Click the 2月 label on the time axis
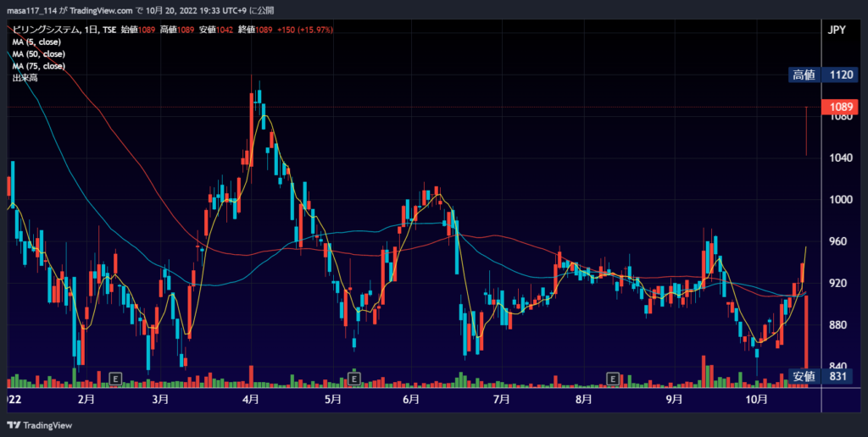 click(86, 400)
